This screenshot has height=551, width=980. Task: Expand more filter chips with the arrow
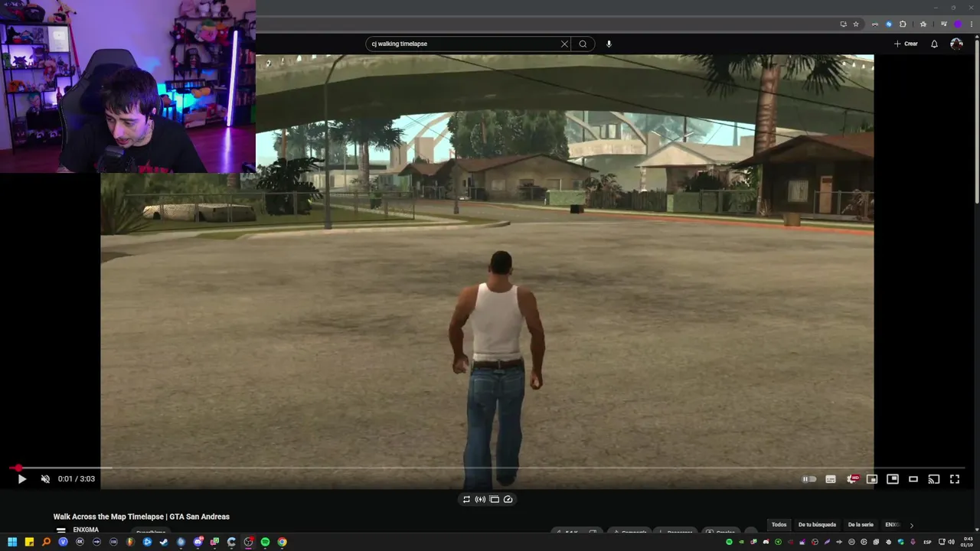coord(911,525)
